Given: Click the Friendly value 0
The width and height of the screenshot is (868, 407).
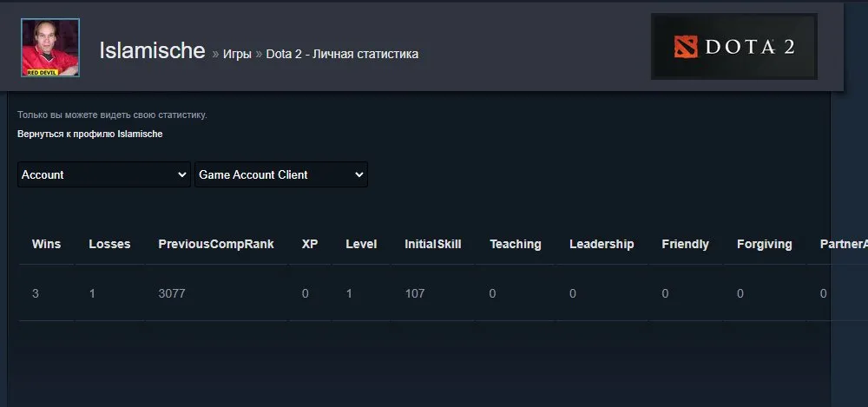Looking at the screenshot, I should click(x=665, y=293).
